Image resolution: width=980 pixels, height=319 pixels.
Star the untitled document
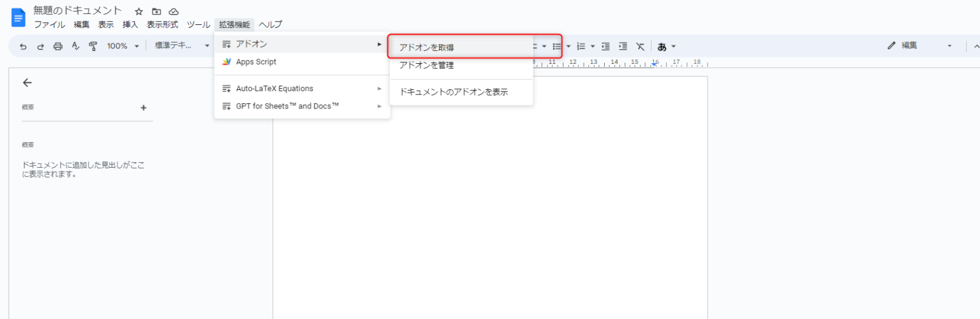pyautogui.click(x=139, y=11)
